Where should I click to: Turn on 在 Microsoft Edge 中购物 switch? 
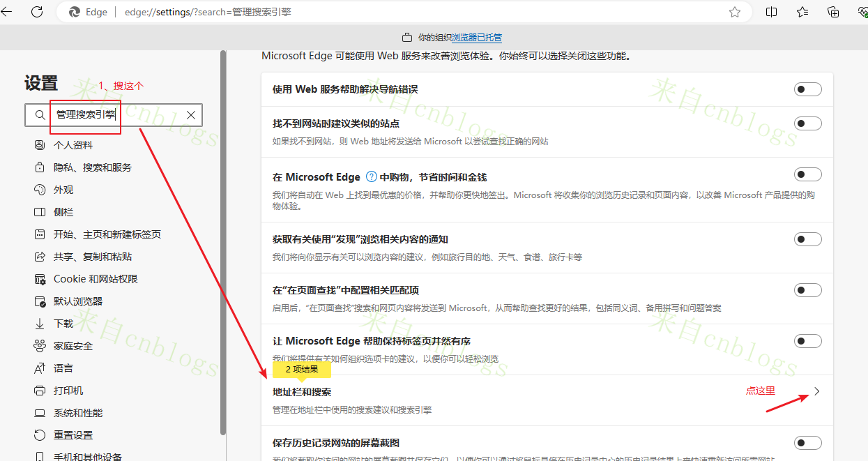807,174
